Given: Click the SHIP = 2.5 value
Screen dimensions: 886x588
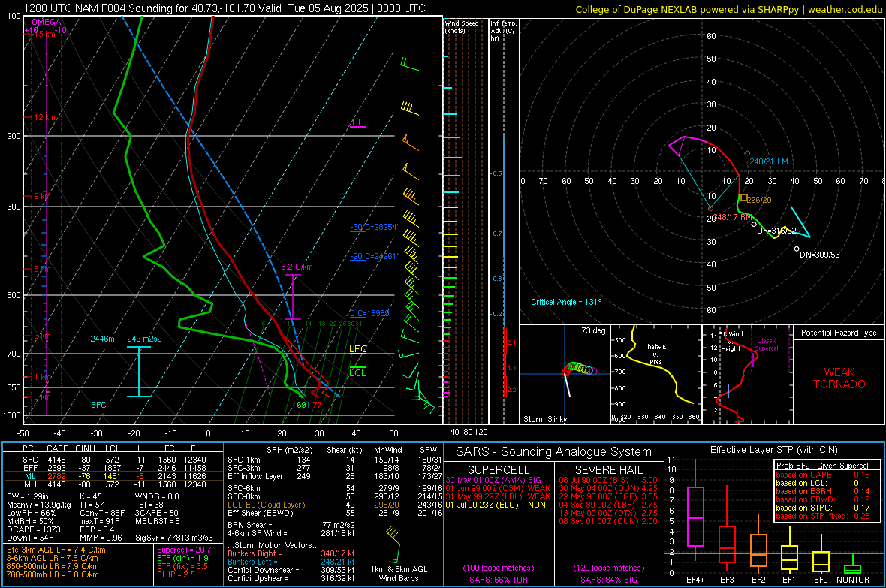Looking at the screenshot, I should pyautogui.click(x=176, y=574).
